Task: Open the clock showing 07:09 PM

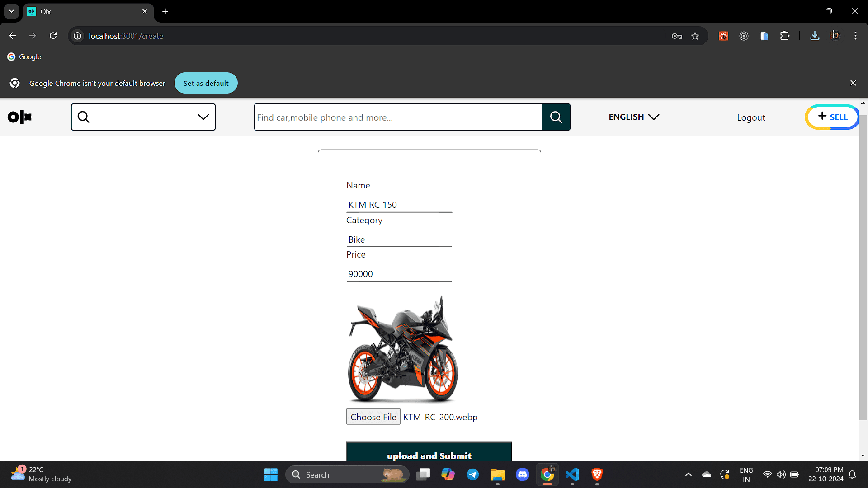Action: (x=826, y=474)
